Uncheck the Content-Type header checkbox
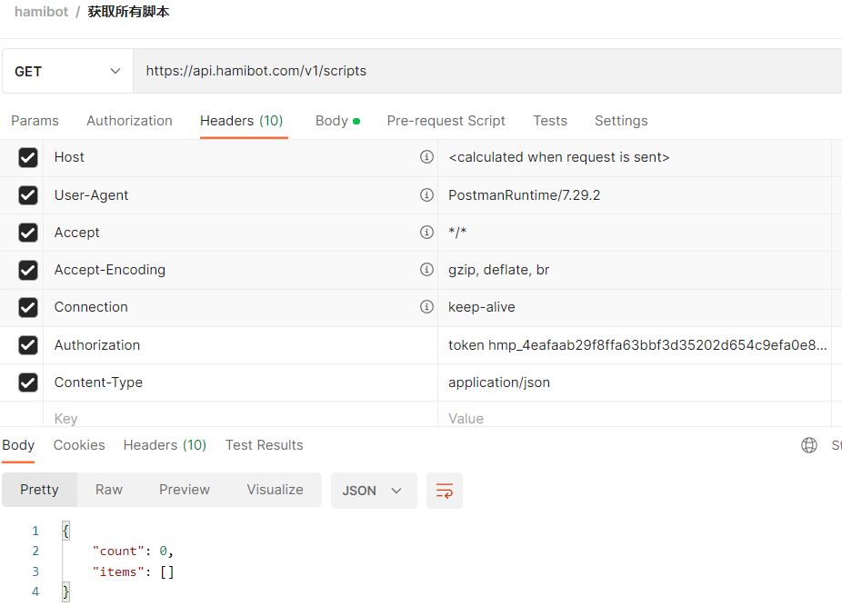This screenshot has height=616, width=842. 27,382
